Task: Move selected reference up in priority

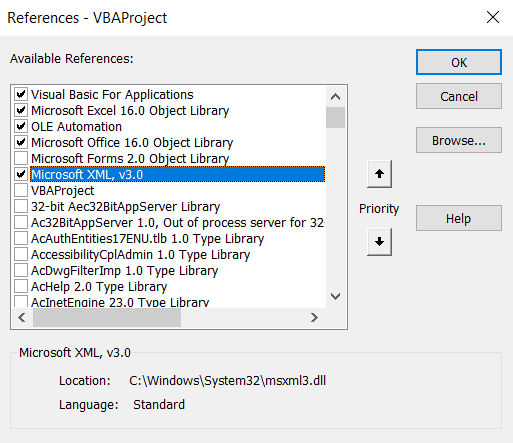Action: click(x=379, y=174)
